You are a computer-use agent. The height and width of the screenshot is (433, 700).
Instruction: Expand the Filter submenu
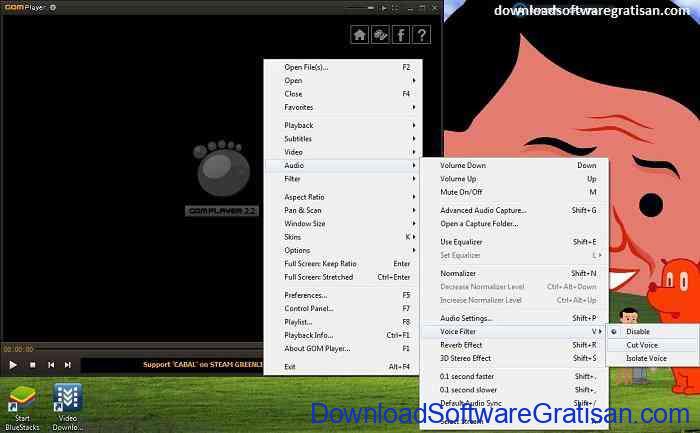(342, 179)
